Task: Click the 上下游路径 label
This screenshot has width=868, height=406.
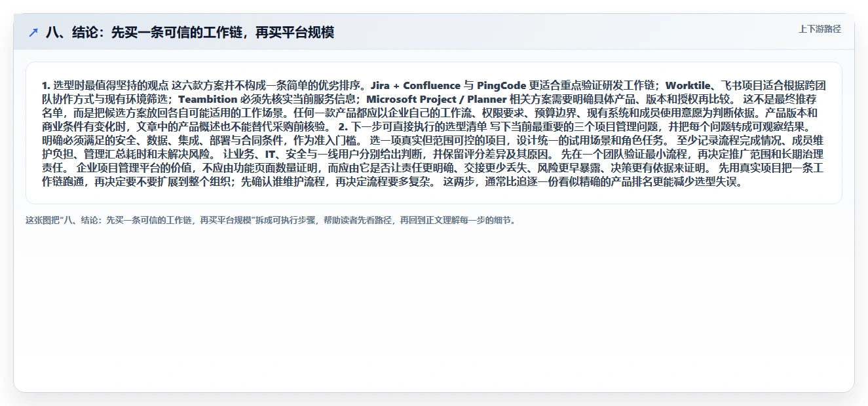Action: [x=820, y=29]
